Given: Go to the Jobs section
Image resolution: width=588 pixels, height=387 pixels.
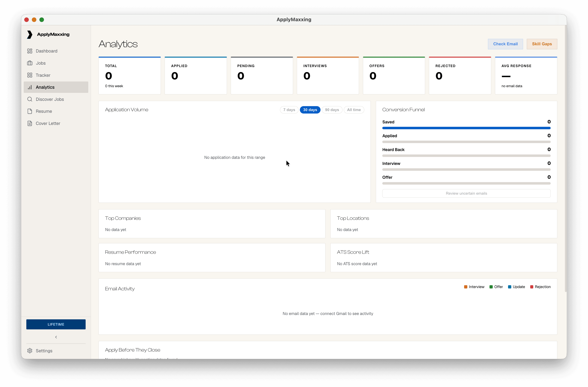Looking at the screenshot, I should (x=56, y=63).
